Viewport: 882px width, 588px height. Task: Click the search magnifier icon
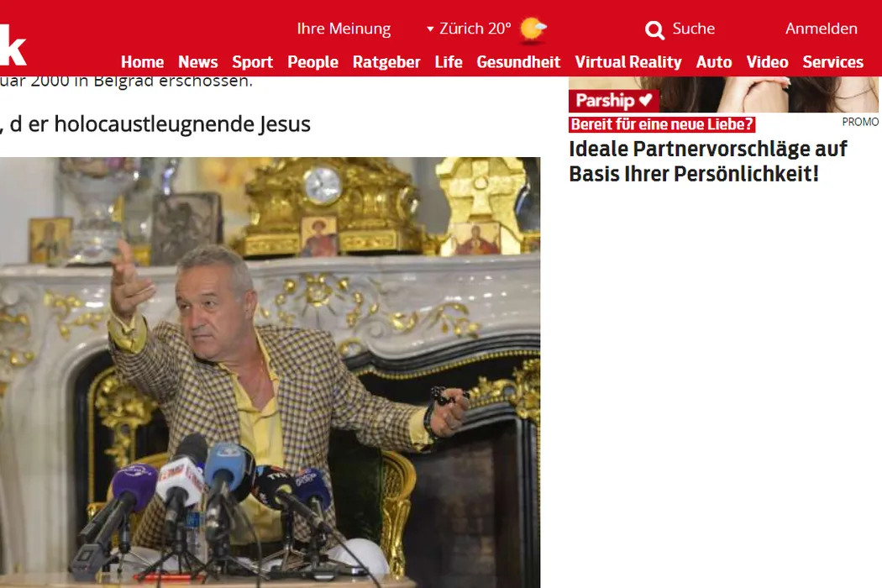coord(654,30)
